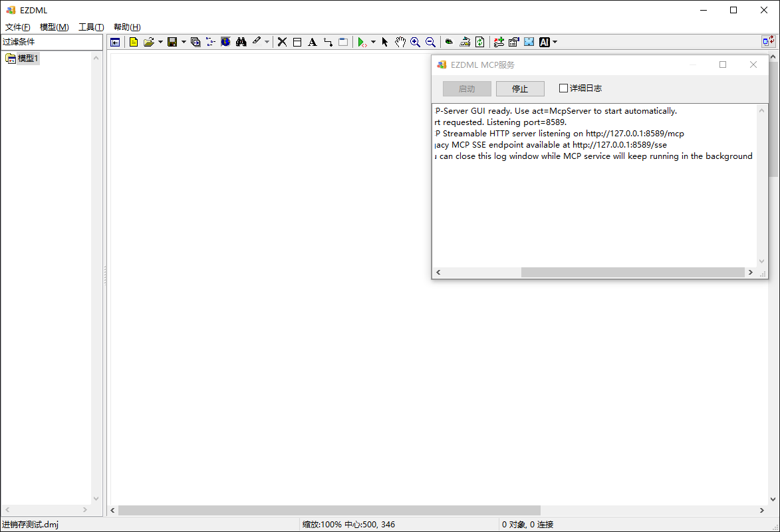Click the green eye preview icon
The height and width of the screenshot is (532, 780).
[450, 43]
